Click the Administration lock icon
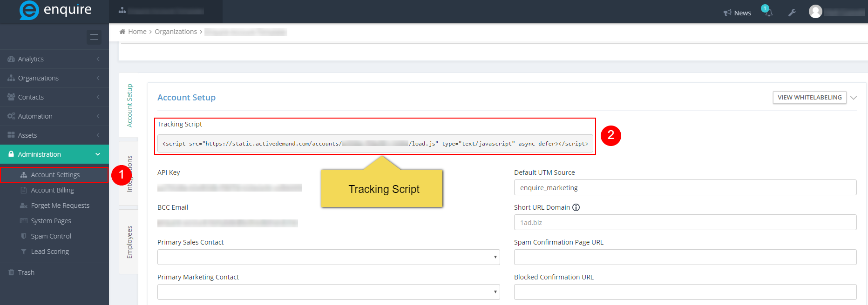 [11, 154]
